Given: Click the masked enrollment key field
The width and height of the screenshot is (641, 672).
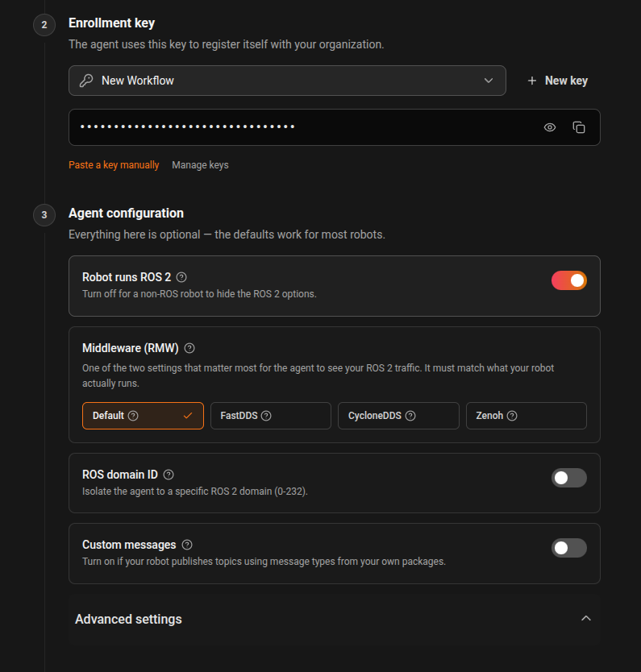Looking at the screenshot, I should pos(335,127).
